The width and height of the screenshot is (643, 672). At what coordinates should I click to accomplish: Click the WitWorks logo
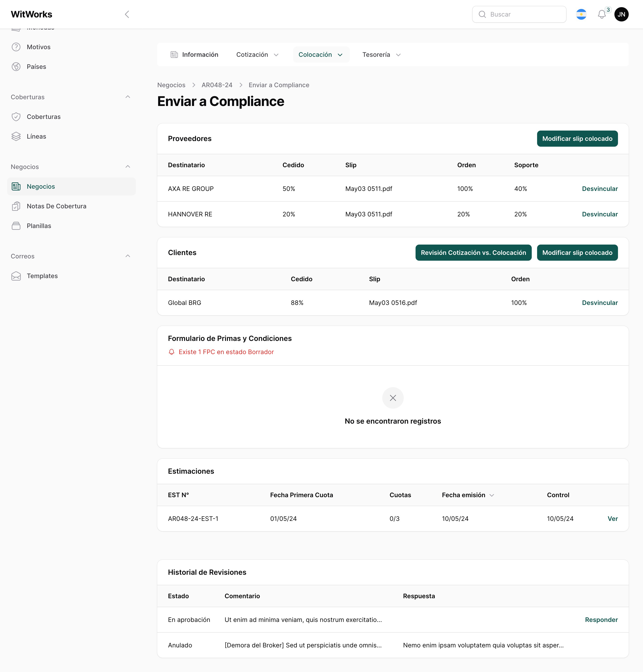pos(32,14)
